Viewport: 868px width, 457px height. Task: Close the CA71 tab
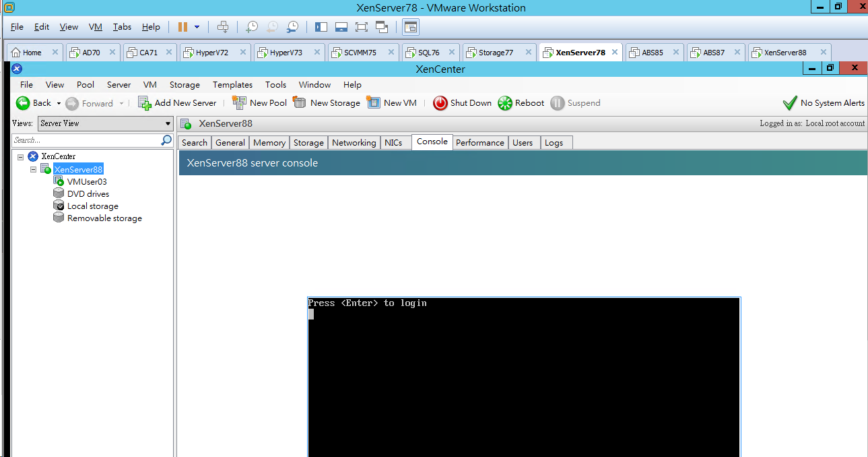tap(169, 53)
